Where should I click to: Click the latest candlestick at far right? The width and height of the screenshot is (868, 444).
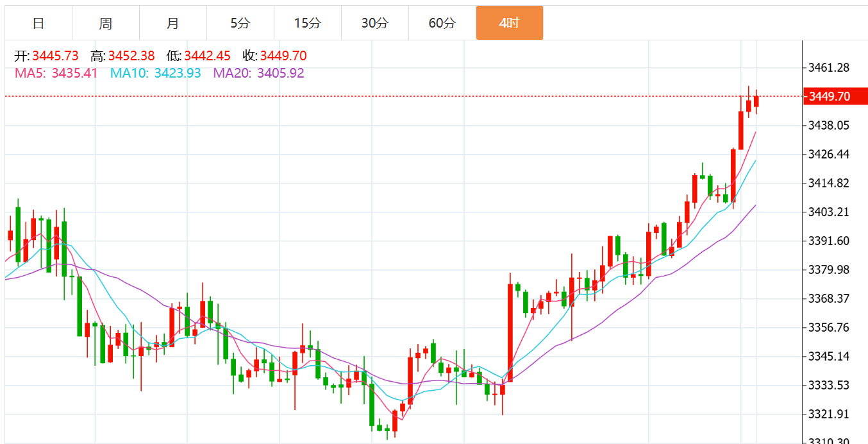(x=756, y=101)
